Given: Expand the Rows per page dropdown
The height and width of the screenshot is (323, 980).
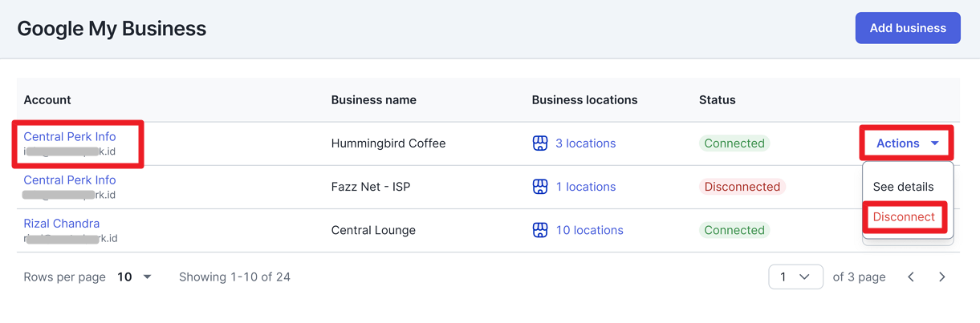Looking at the screenshot, I should pyautogui.click(x=135, y=277).
